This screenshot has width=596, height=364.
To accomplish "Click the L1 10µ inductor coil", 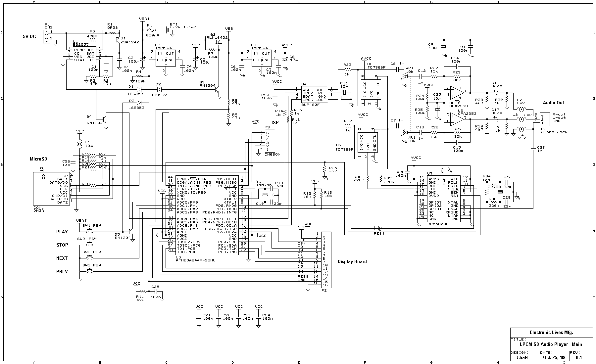I will [80, 144].
